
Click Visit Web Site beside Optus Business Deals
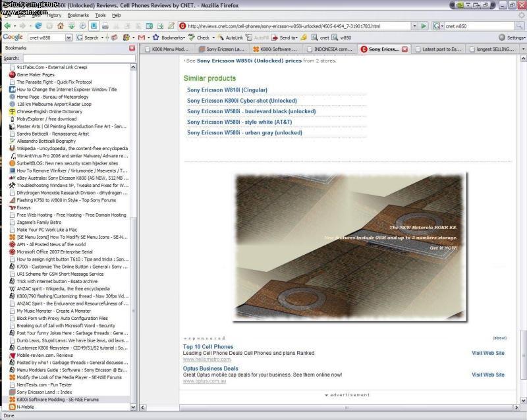[488, 375]
